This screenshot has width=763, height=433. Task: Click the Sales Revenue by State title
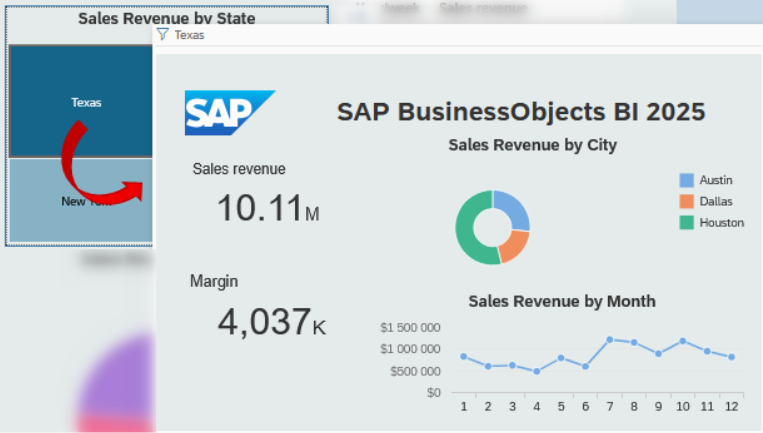pyautogui.click(x=166, y=18)
